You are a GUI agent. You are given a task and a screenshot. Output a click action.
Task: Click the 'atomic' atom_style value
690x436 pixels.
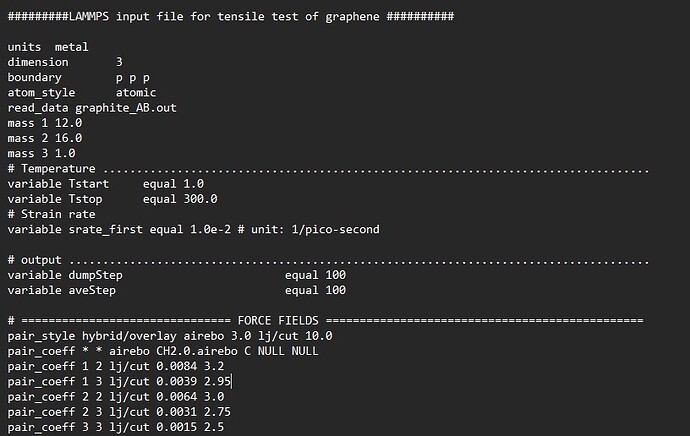tap(136, 92)
